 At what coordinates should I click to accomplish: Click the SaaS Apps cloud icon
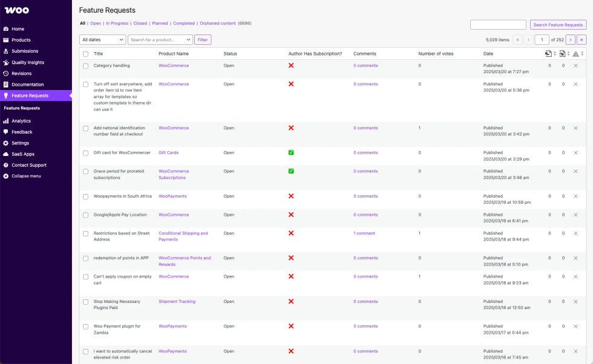click(5, 154)
